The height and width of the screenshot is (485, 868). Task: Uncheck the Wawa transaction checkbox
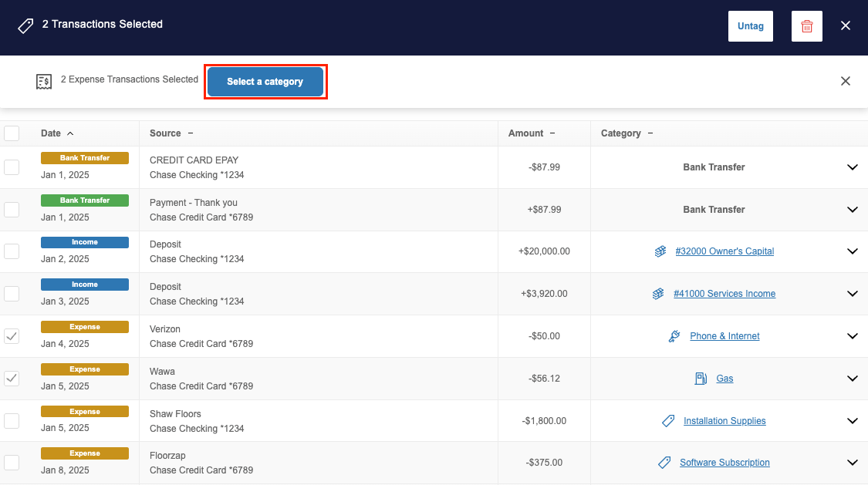[12, 379]
